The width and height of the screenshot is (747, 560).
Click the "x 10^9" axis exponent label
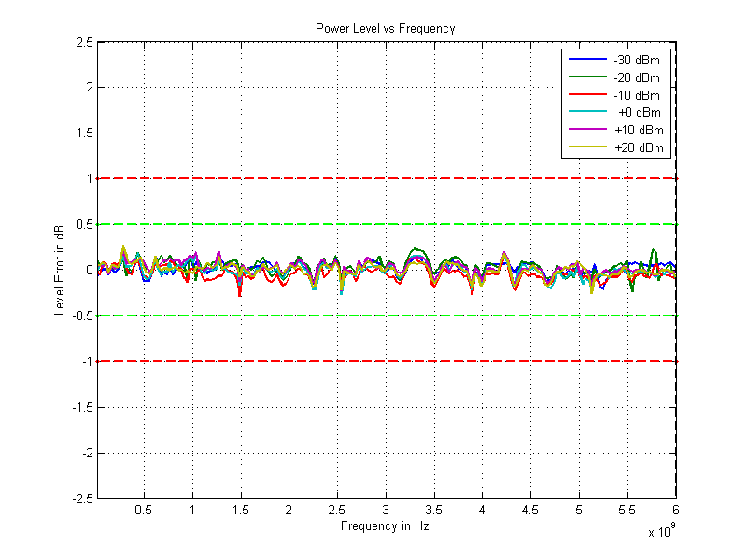659,532
